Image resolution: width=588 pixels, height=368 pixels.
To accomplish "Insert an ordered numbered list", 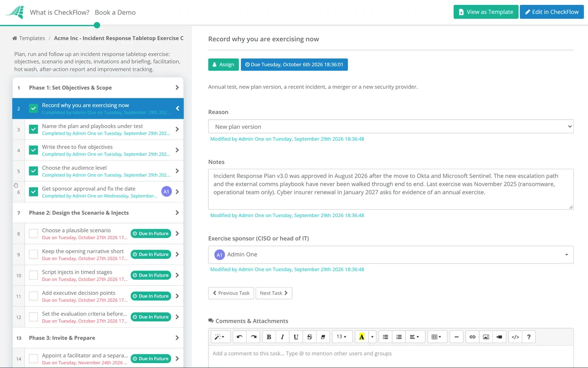I will pos(399,337).
